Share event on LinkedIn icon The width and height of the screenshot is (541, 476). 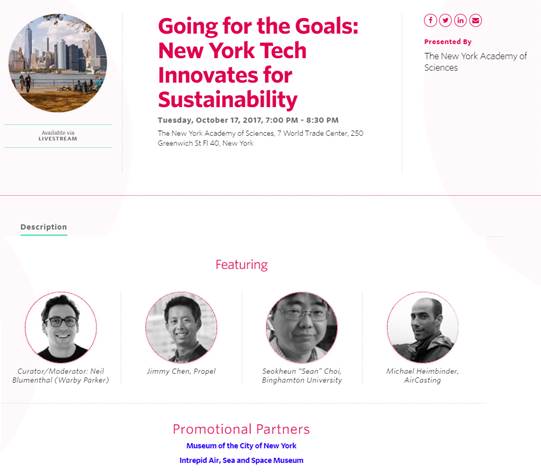tap(460, 20)
